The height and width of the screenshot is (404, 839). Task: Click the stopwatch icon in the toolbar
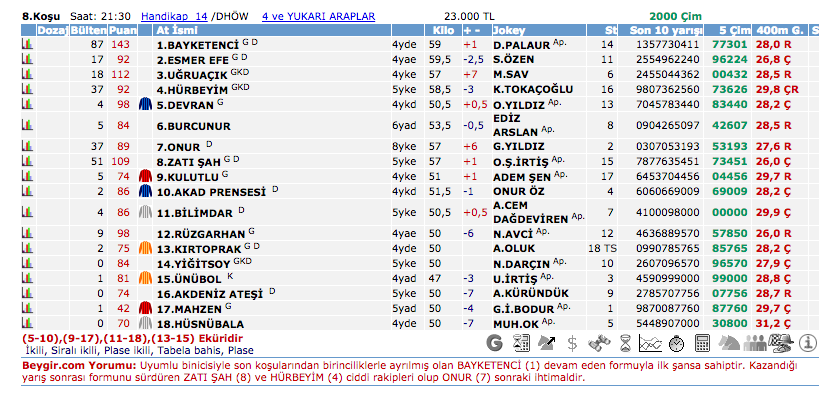pyautogui.click(x=676, y=343)
